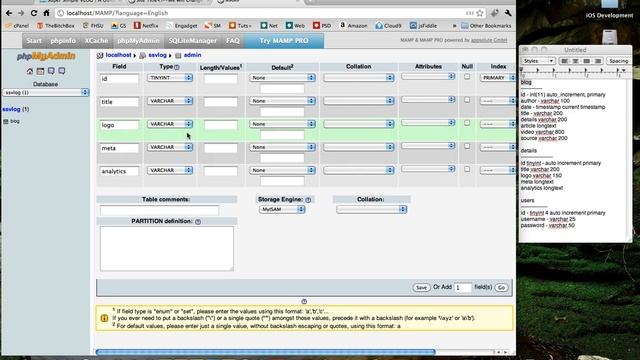The height and width of the screenshot is (360, 640).
Task: Open sidebar Database selector dropdown
Action: click(x=45, y=93)
